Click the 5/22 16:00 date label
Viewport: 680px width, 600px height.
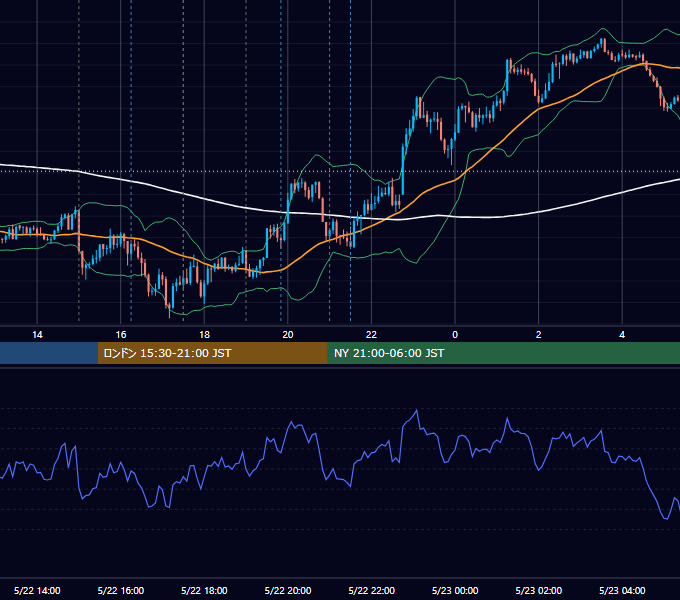(121, 590)
